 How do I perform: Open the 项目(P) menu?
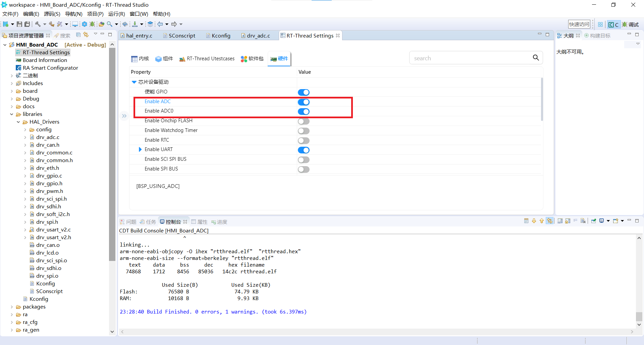pos(95,14)
